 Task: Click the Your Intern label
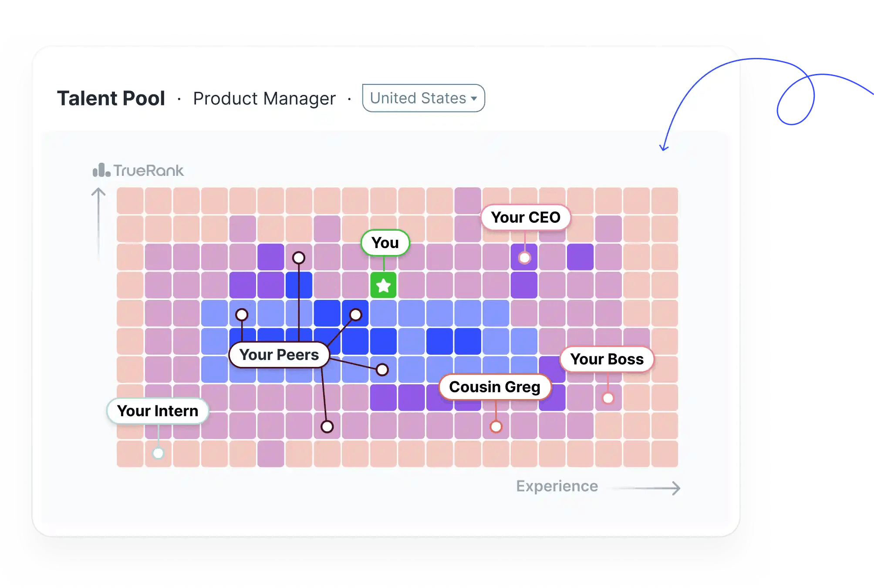point(158,411)
